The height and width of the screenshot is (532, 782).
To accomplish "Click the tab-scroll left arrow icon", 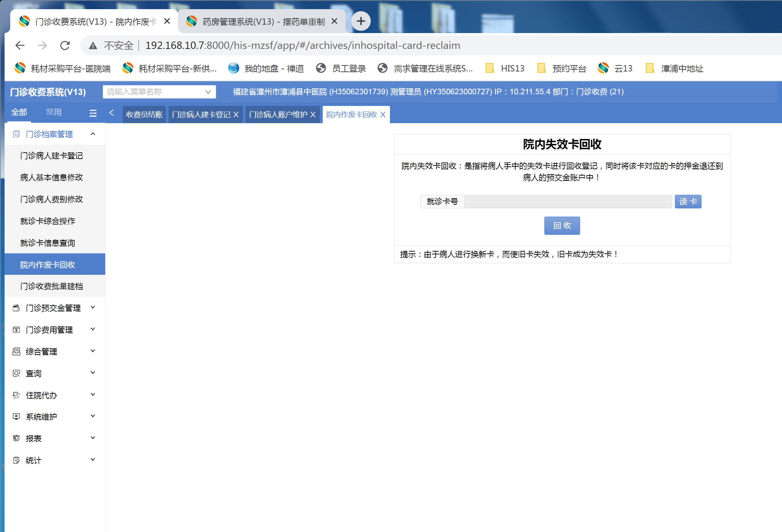I will (x=112, y=113).
